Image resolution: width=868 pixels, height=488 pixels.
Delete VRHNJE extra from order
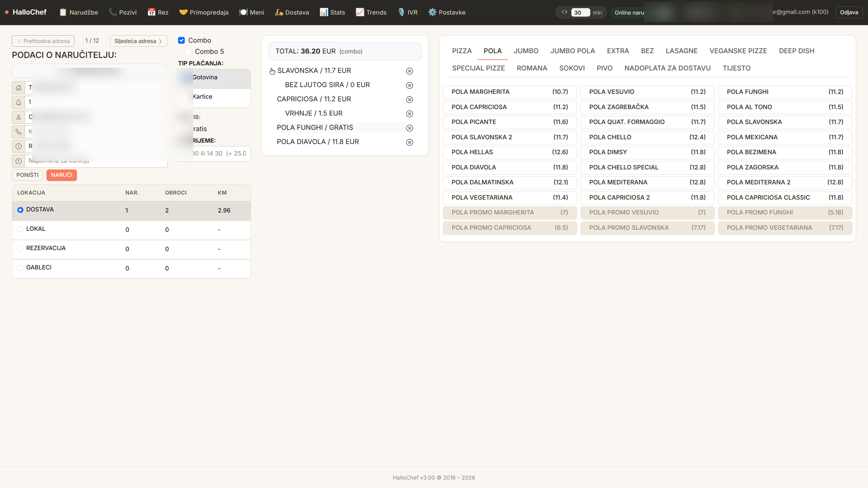tap(410, 114)
